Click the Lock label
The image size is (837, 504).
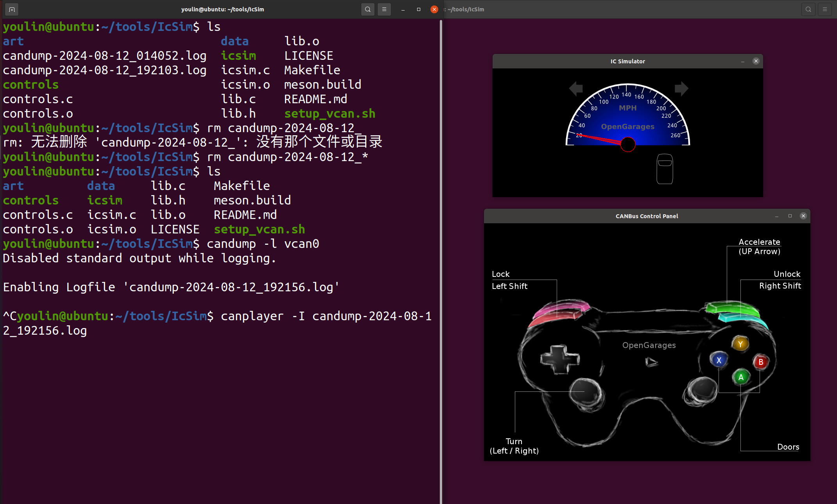point(500,274)
